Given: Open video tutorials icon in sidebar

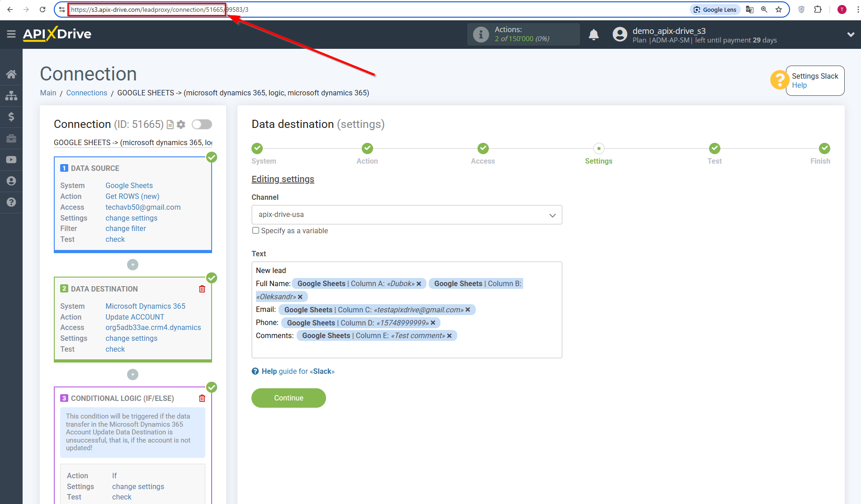Looking at the screenshot, I should [x=11, y=160].
